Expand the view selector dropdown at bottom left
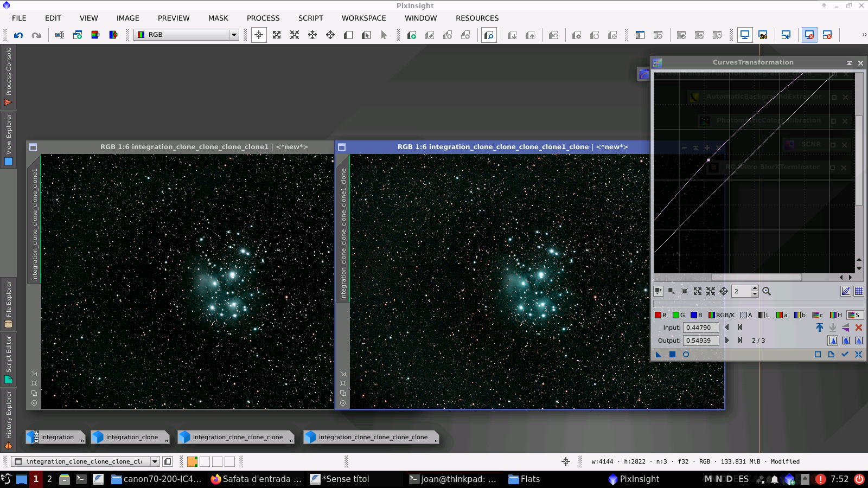868x488 pixels. (x=156, y=461)
